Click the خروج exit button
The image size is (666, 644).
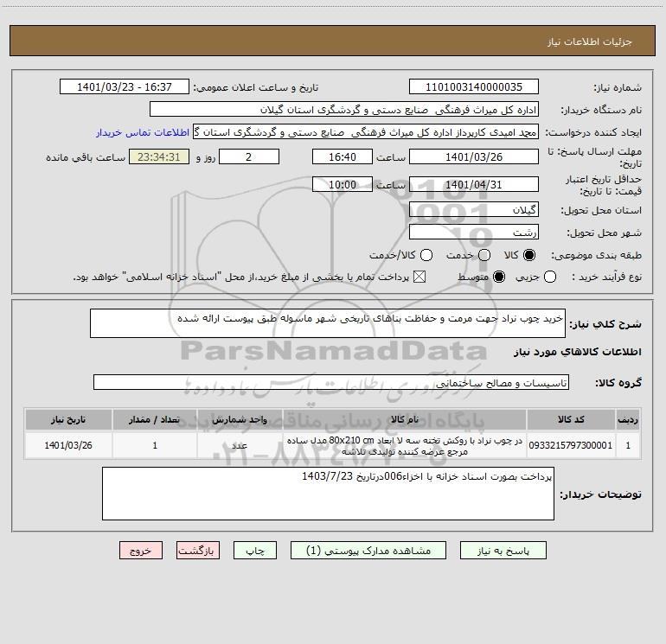pyautogui.click(x=141, y=550)
